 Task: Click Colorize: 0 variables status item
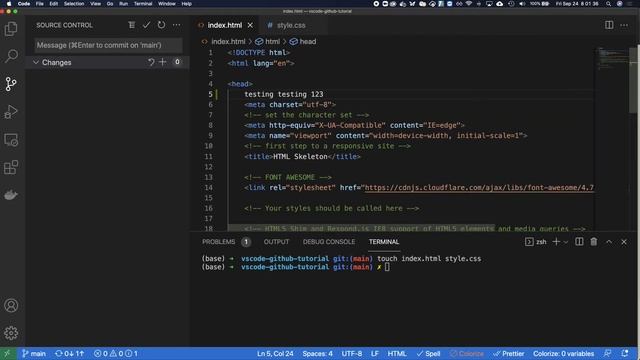(x=563, y=353)
